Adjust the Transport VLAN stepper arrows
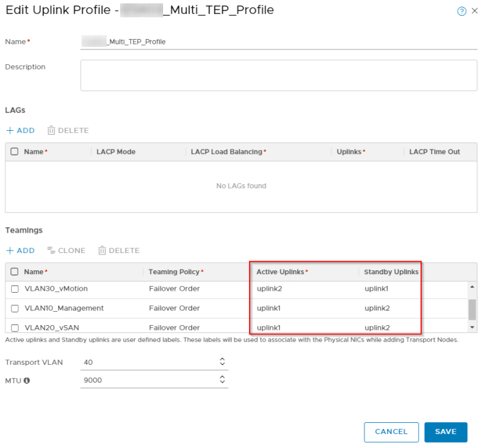The image size is (482, 448). (x=222, y=361)
